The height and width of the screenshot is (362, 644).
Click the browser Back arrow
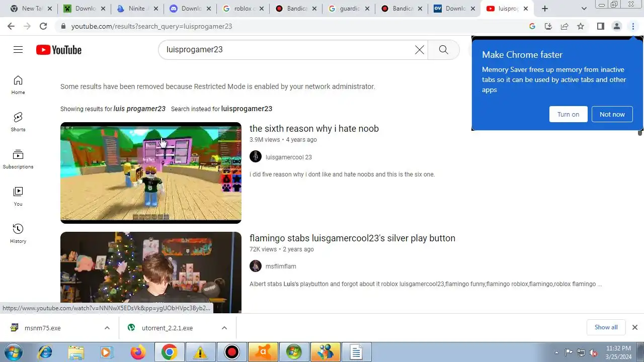point(11,26)
